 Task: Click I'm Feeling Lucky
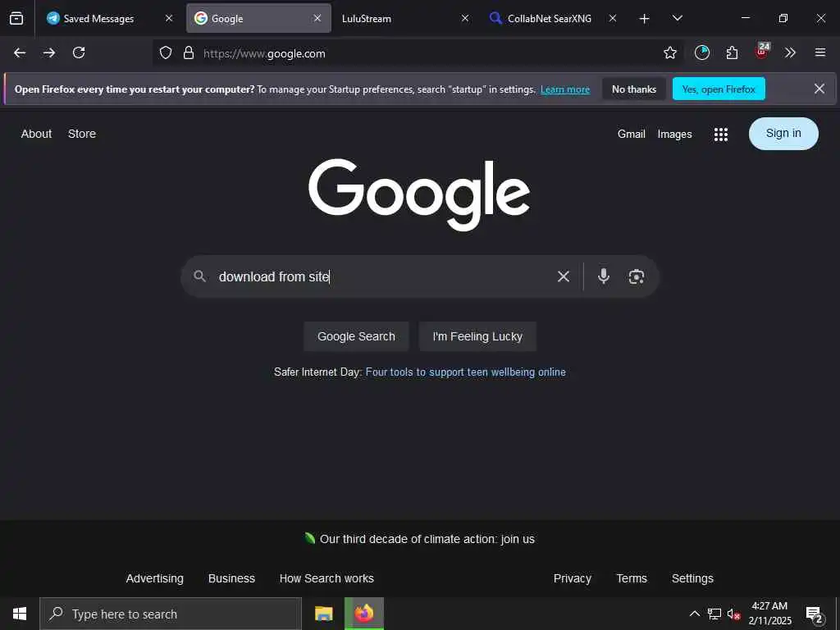coord(477,336)
